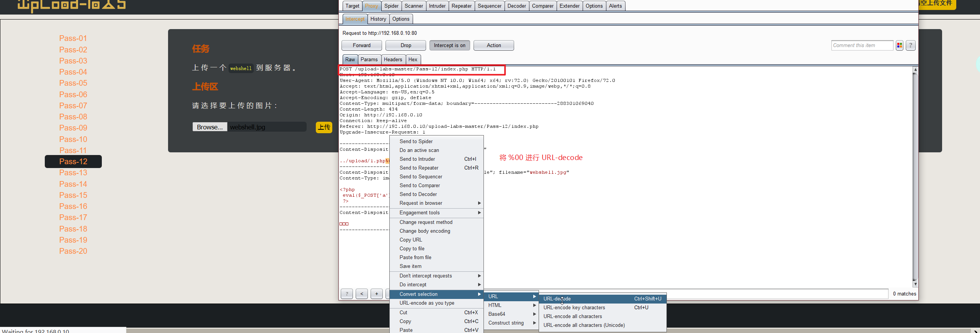
Task: Open the Pass-01 link in sidebar
Action: 73,38
